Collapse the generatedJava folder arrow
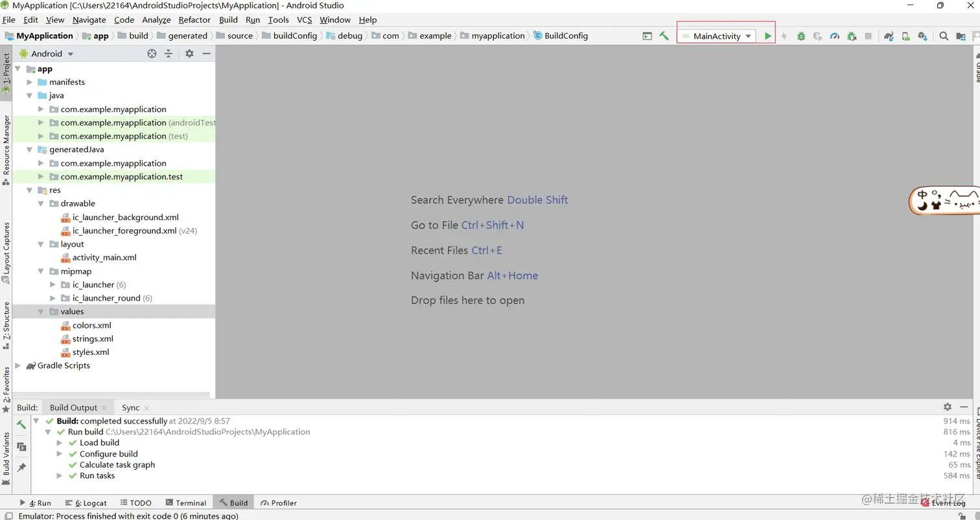 click(x=29, y=150)
